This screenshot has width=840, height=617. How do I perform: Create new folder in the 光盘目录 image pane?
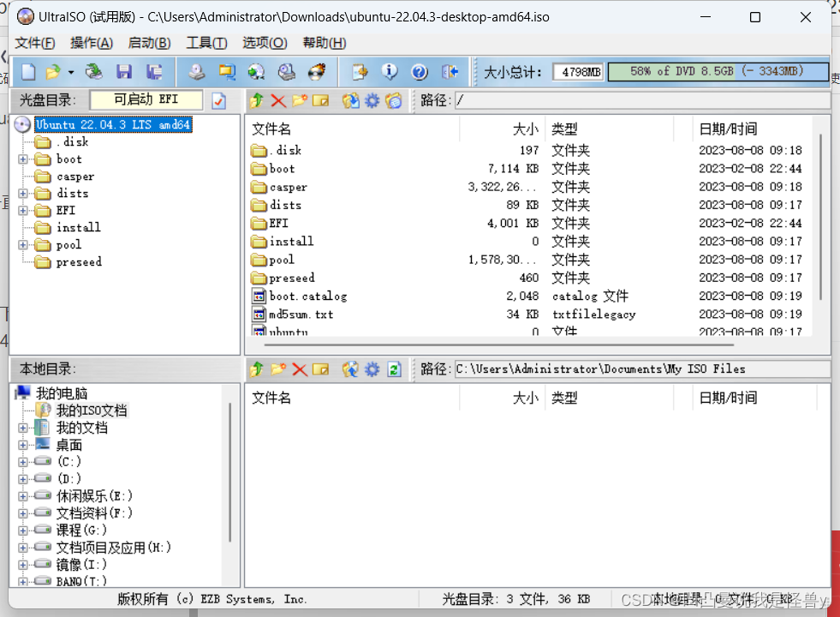(300, 100)
